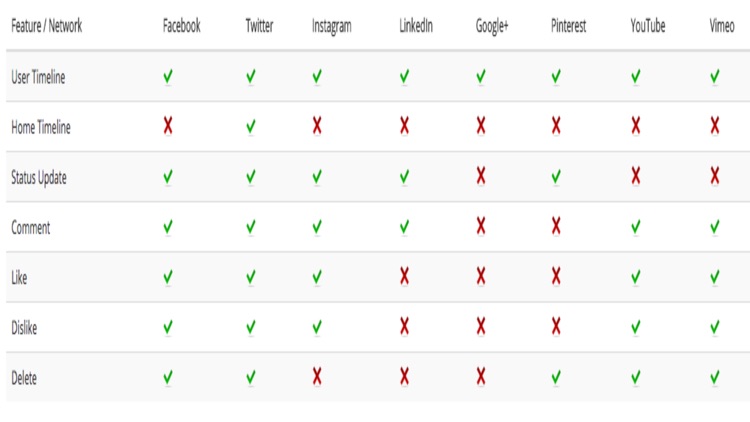The height and width of the screenshot is (422, 750).
Task: Click the Feature / Network header label
Action: tap(47, 25)
